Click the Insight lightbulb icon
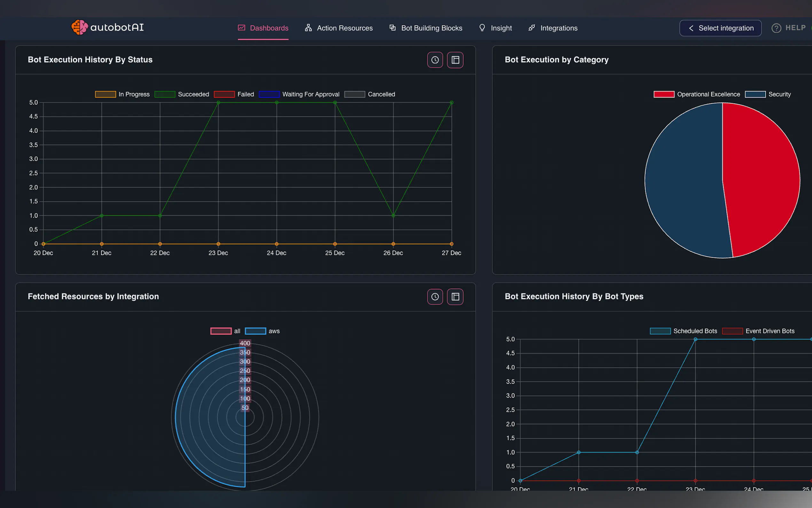The image size is (812, 508). [x=482, y=28]
